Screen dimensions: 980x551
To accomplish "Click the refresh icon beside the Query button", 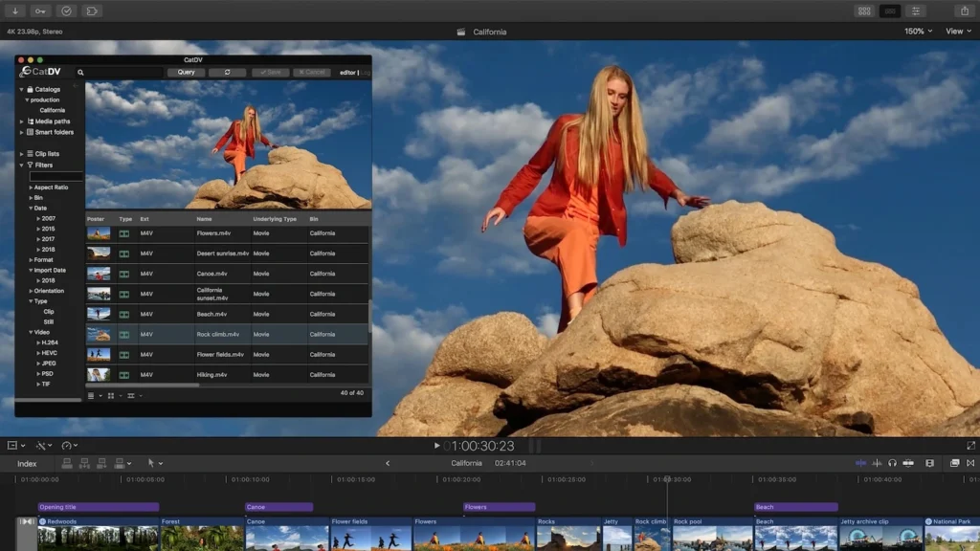I will [228, 72].
